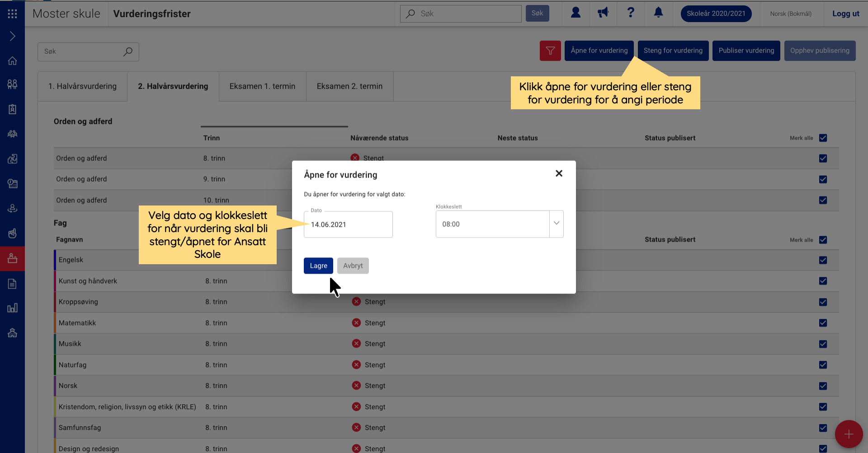Open the messages calendar icon in sidebar
The height and width of the screenshot is (453, 868).
click(12, 183)
